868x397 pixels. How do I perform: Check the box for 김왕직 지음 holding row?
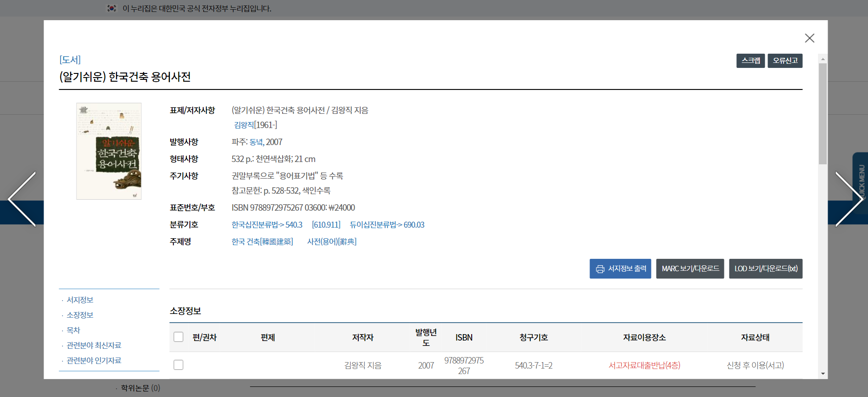pos(178,365)
